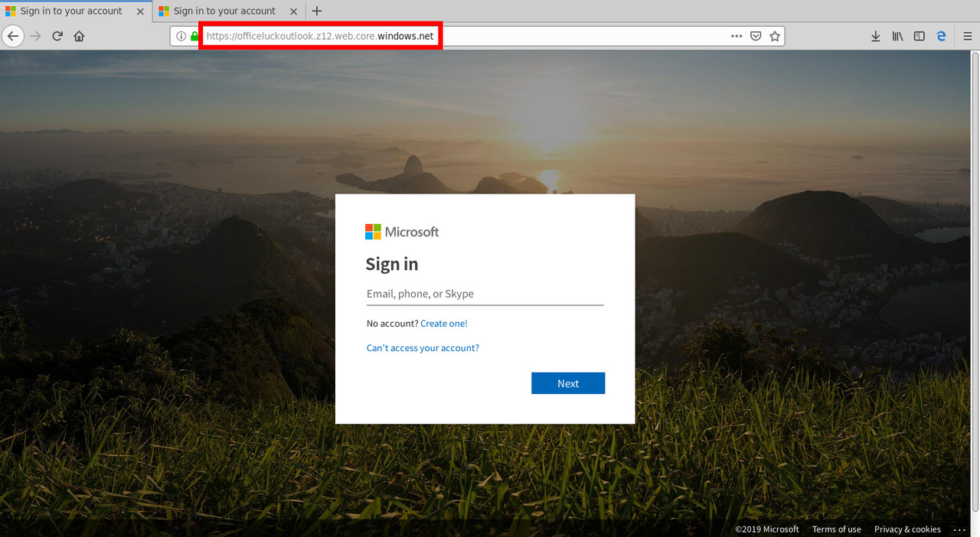Open the downloads panel
980x537 pixels.
coord(876,36)
